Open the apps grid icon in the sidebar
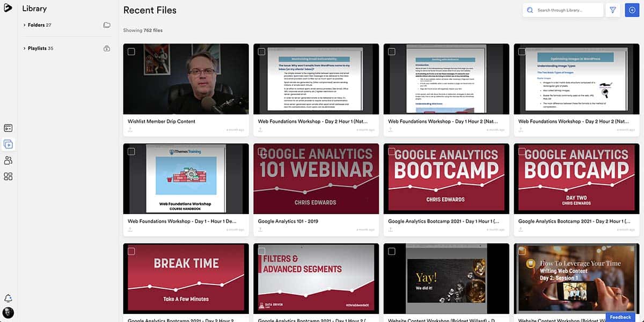Screen dimensions: 644x322 pos(8,177)
